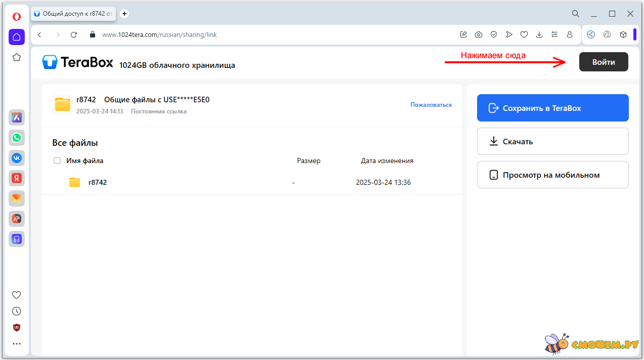Viewport: 644px width, 360px height.
Task: Open the Opera main menu logo
Action: point(17,17)
